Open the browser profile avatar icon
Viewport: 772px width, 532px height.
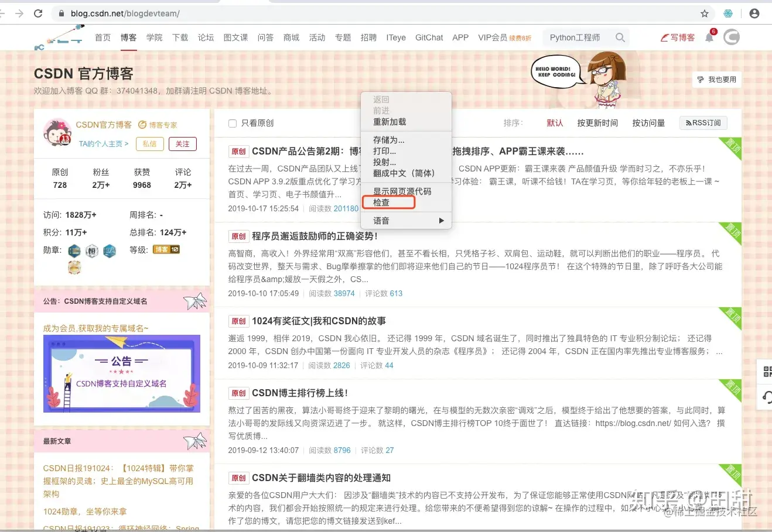pos(754,13)
